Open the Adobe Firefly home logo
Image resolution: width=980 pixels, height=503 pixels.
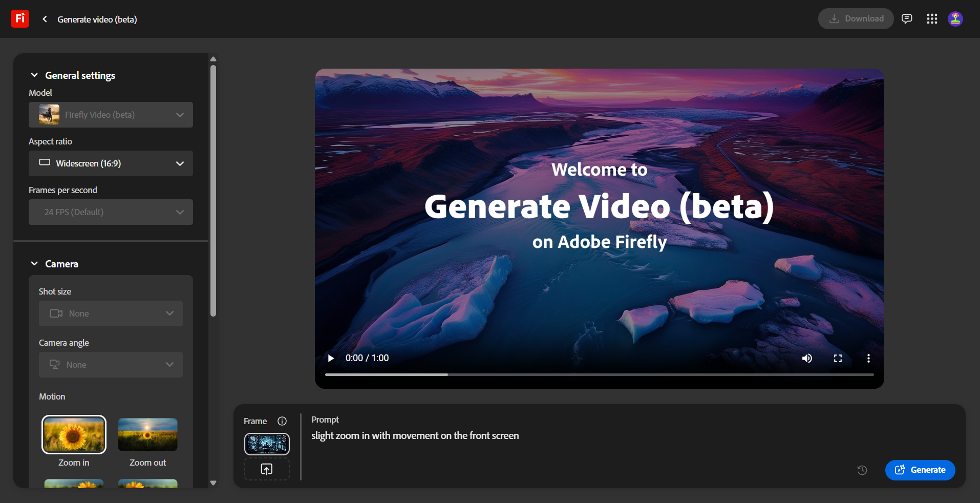(x=19, y=18)
